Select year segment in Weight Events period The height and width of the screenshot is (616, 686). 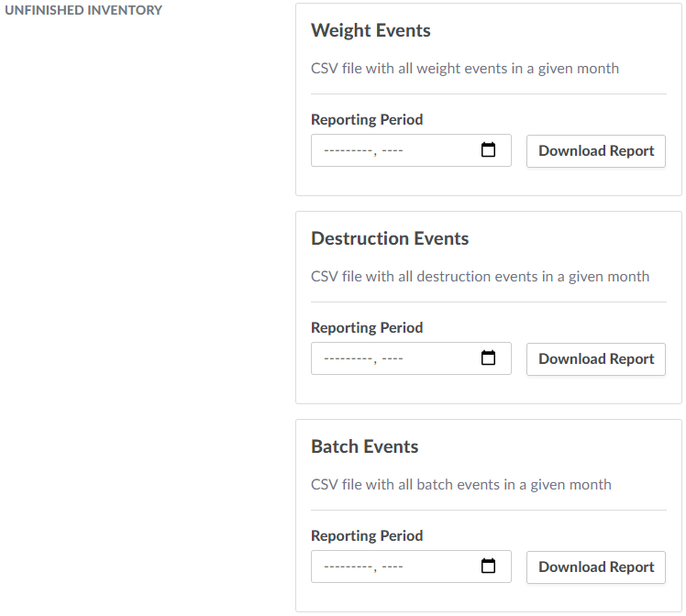click(392, 150)
